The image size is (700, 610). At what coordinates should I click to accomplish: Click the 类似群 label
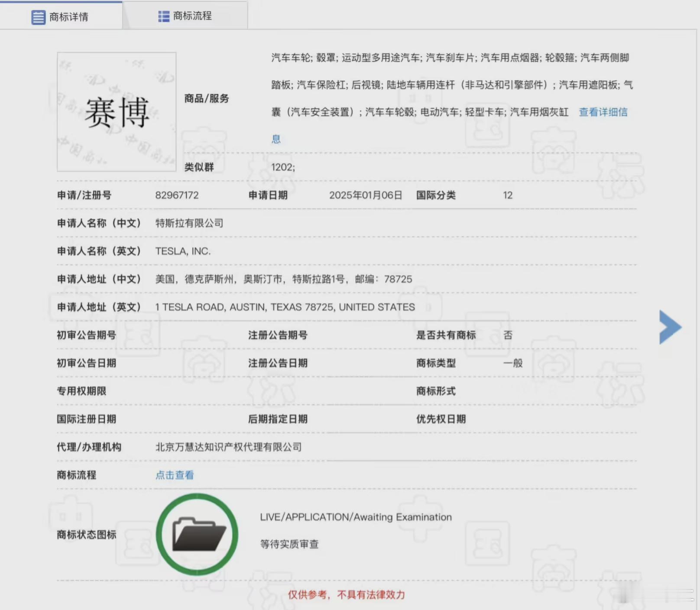pyautogui.click(x=199, y=167)
